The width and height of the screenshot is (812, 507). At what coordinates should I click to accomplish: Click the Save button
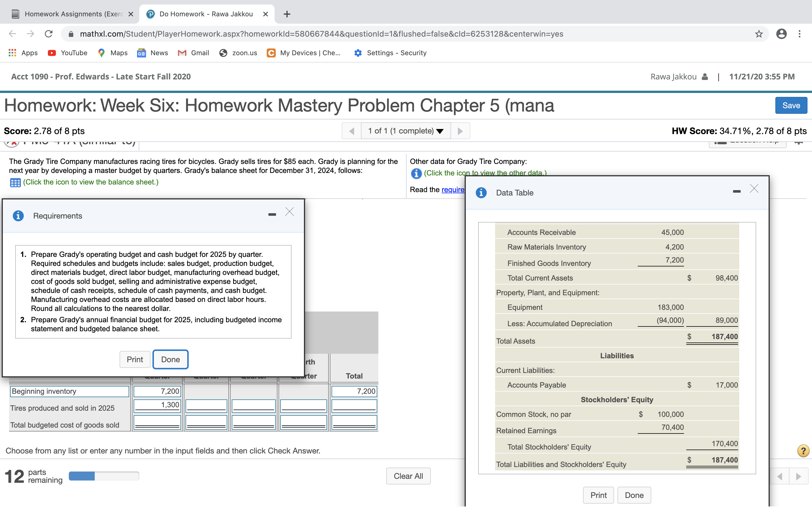pos(791,105)
